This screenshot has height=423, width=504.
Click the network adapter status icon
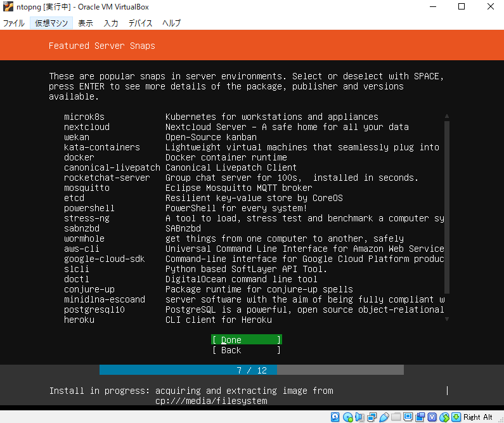[x=372, y=417]
